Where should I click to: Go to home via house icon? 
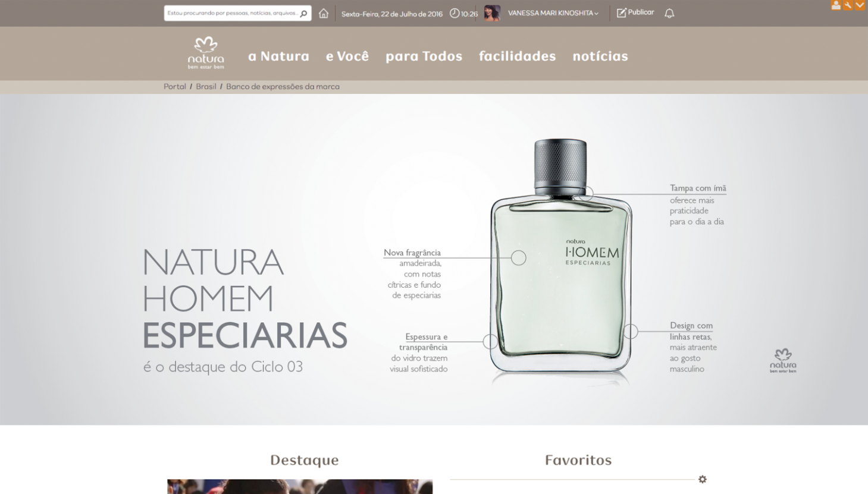[x=324, y=13]
